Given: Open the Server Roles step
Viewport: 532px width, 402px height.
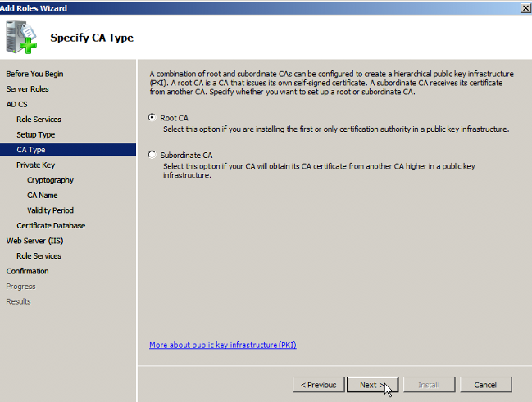Looking at the screenshot, I should pos(28,88).
